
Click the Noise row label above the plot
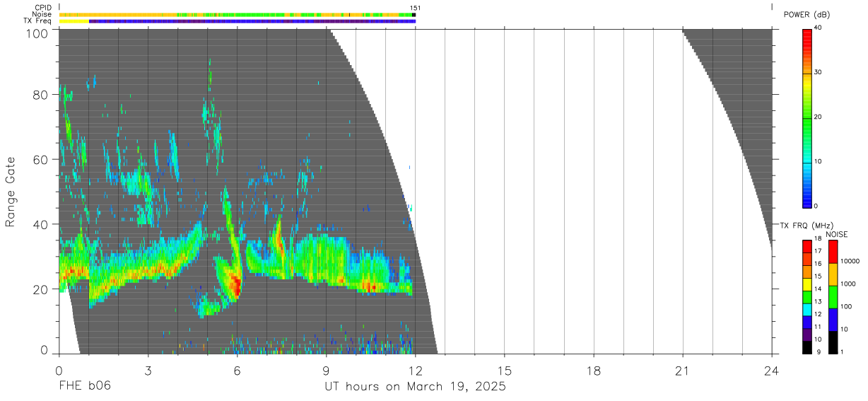tap(42, 14)
